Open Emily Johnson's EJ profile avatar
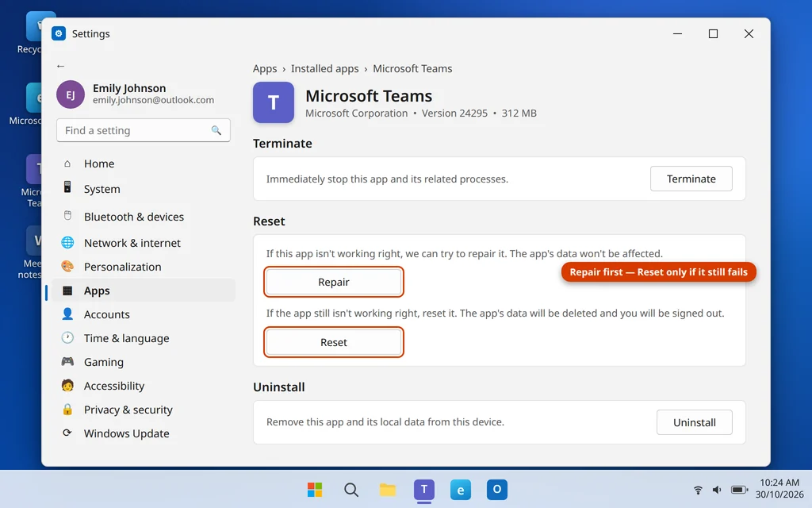Viewport: 812px width, 508px height. (71, 94)
